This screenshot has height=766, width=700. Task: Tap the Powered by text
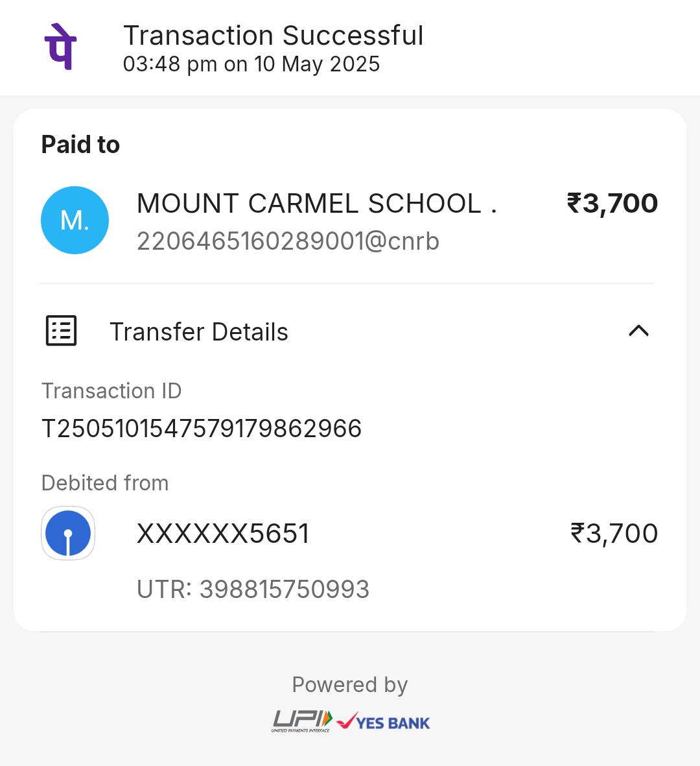349,685
